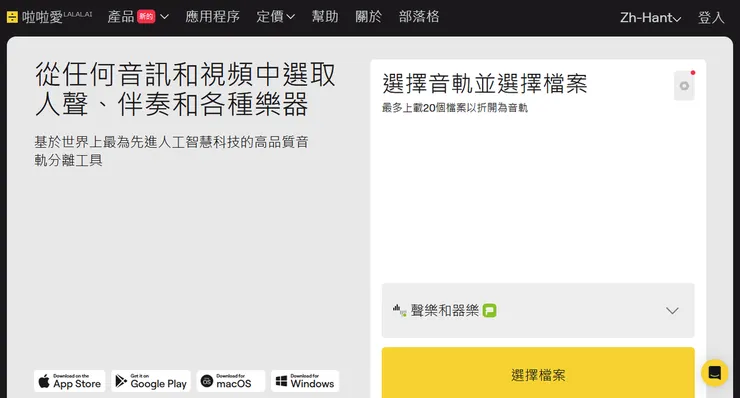Click the headline 從任何音訊和視頻中選取人聲、伴奏和各種樂器

pos(185,89)
